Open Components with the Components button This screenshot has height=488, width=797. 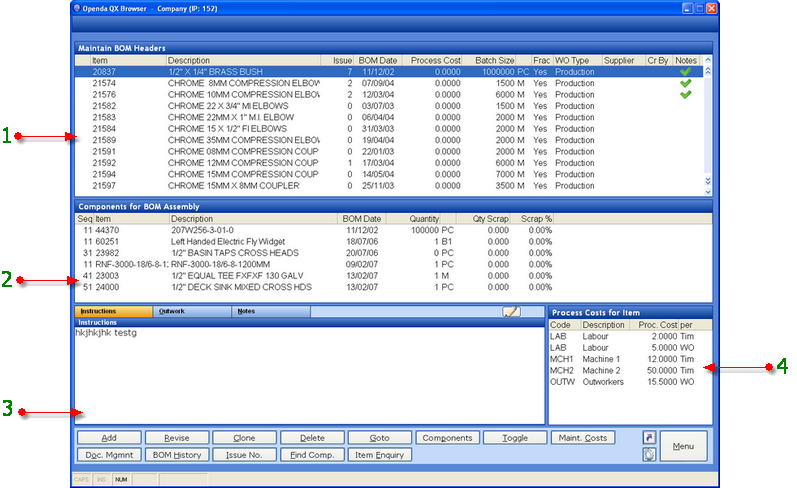[x=447, y=438]
